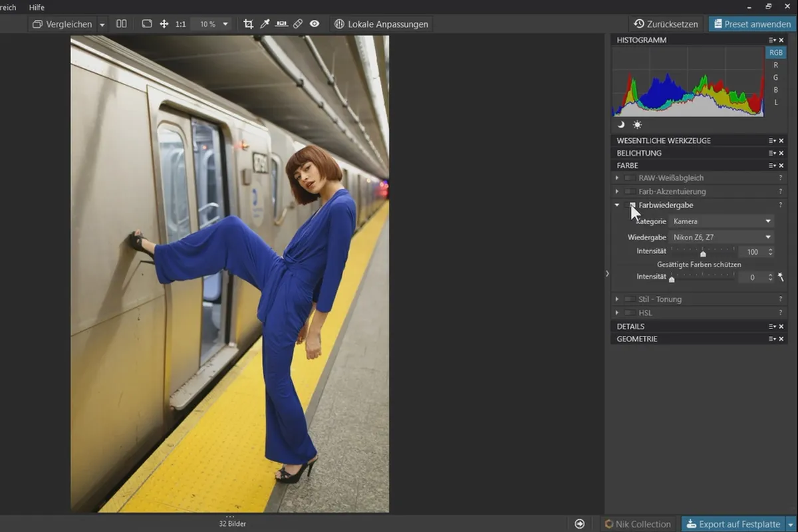
Task: Click Zurücksetzen button
Action: [666, 24]
